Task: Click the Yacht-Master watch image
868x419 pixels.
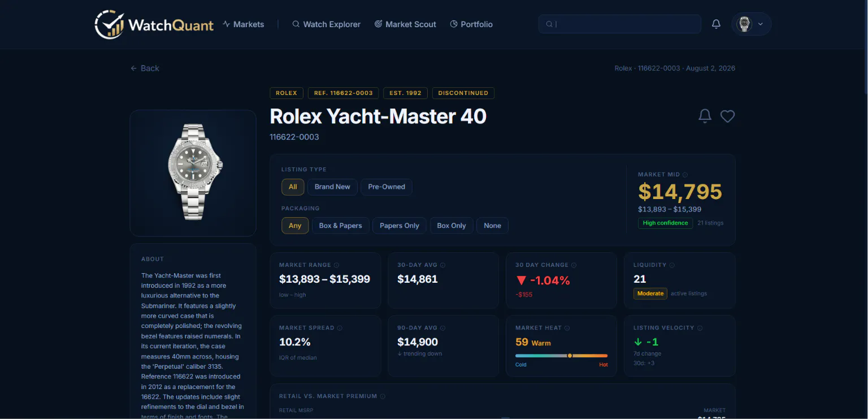Action: tap(193, 172)
